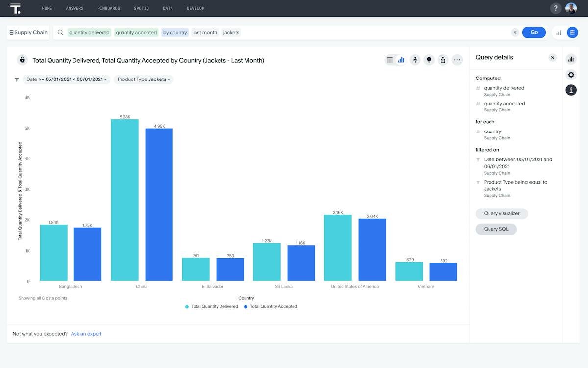Click the y-axis title label

pyautogui.click(x=20, y=191)
